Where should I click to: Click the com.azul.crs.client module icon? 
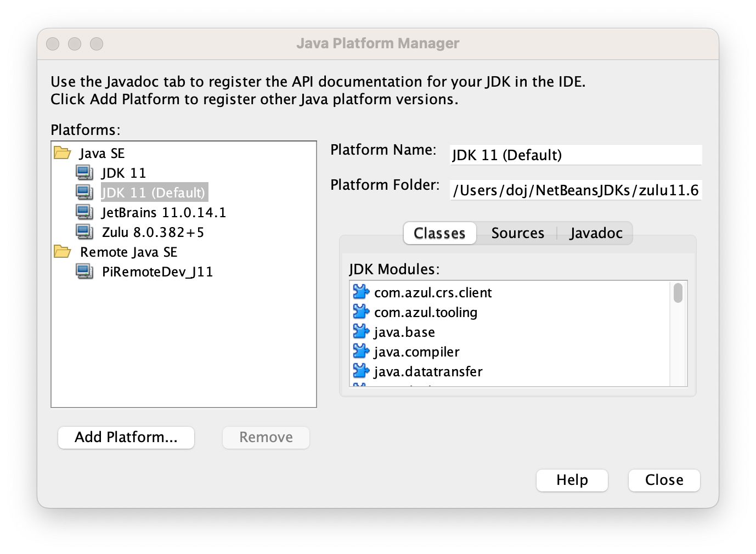pyautogui.click(x=360, y=292)
